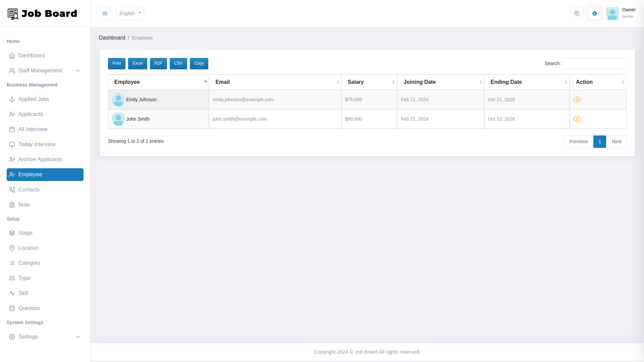Expand the Staff Management menu
The image size is (644, 362).
click(x=40, y=70)
